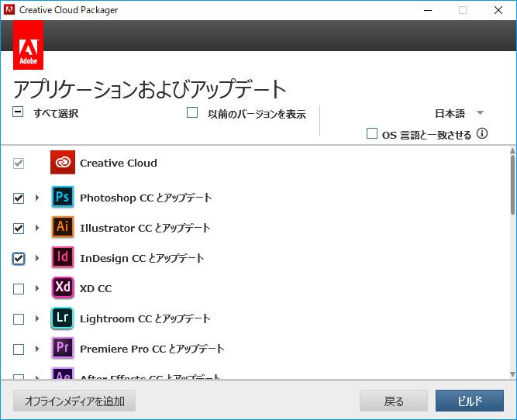Expand the XD CC row
Viewport: 517px width, 420px height.
(37, 288)
